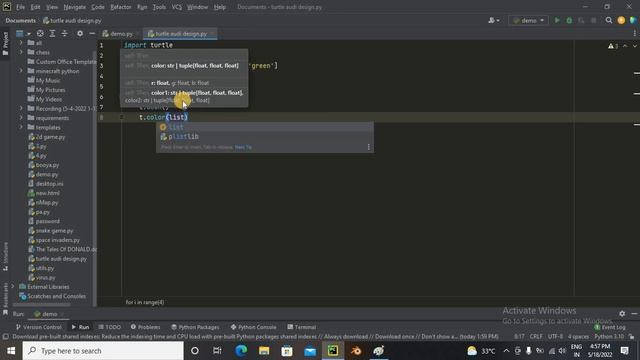The width and height of the screenshot is (640, 360).
Task: Open Search Everywhere magnifier icon
Action: tap(609, 20)
